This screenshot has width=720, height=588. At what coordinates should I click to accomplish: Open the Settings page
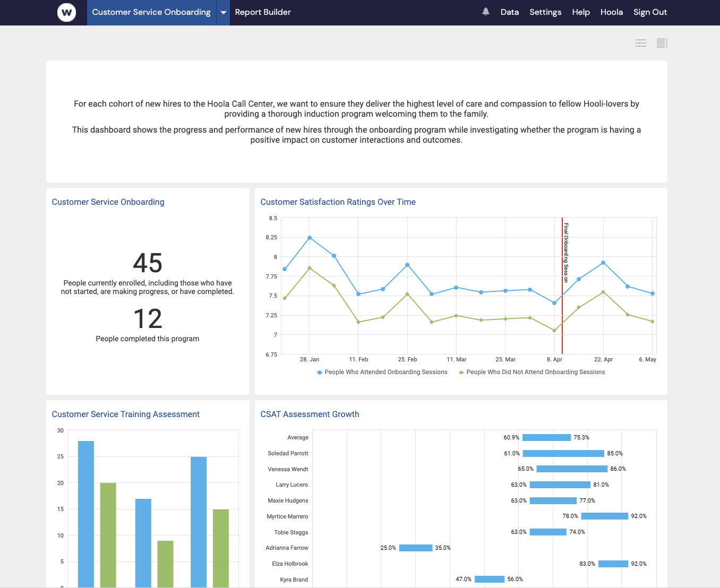545,12
